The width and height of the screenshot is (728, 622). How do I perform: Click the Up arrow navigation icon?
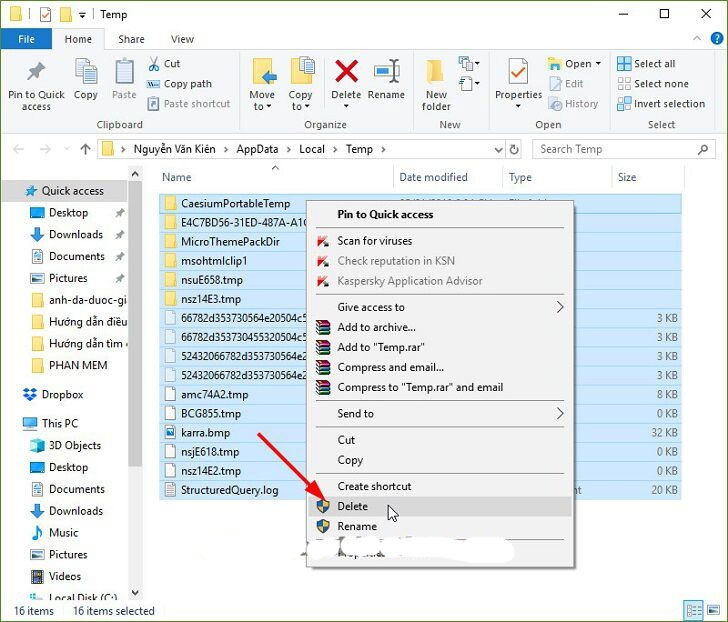[85, 149]
